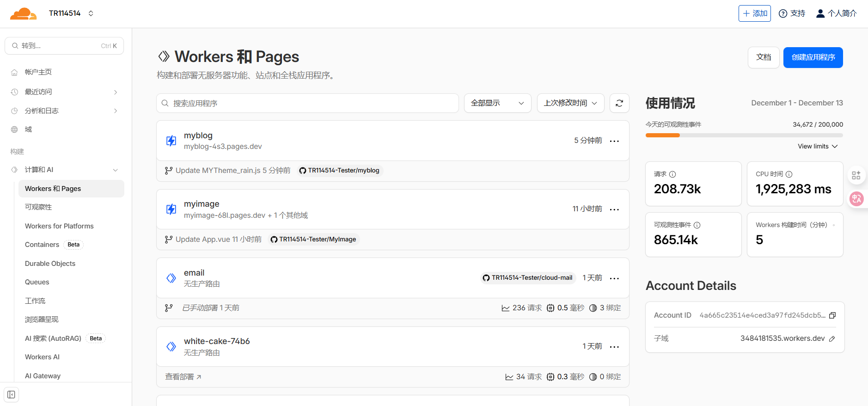Open the 上次修改时间 sort dropdown
Image resolution: width=868 pixels, height=406 pixels.
(x=570, y=103)
